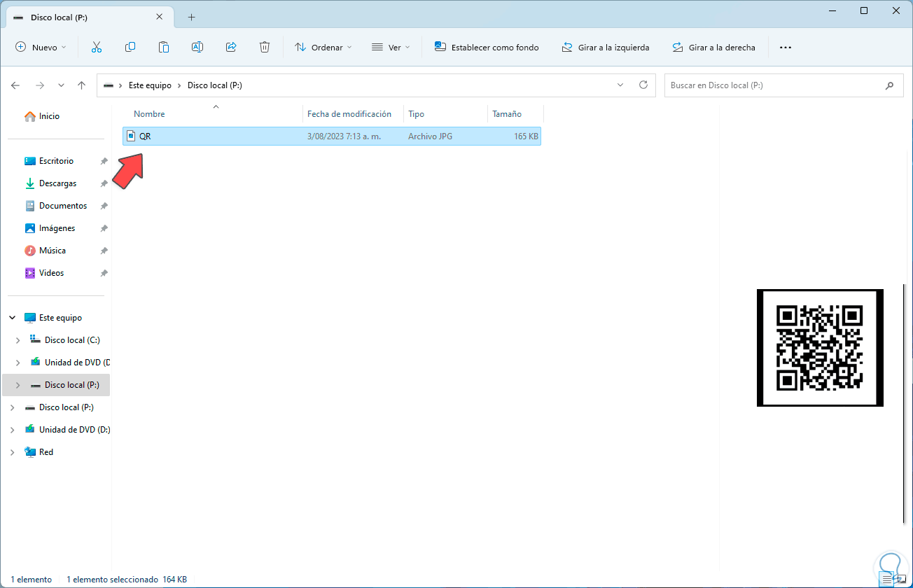Click the 165 KB size cell
The image size is (913, 588).
click(x=526, y=136)
